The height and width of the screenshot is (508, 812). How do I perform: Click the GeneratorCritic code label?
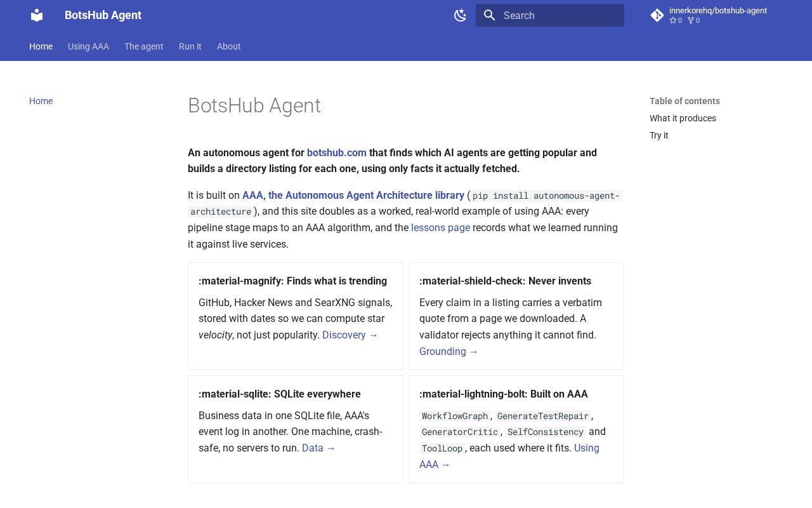pyautogui.click(x=460, y=432)
